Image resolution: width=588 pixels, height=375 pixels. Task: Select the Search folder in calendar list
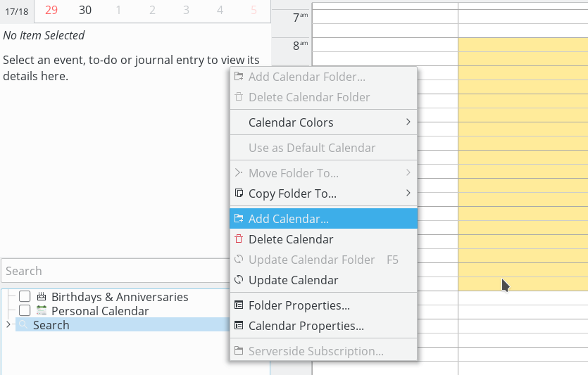(51, 325)
